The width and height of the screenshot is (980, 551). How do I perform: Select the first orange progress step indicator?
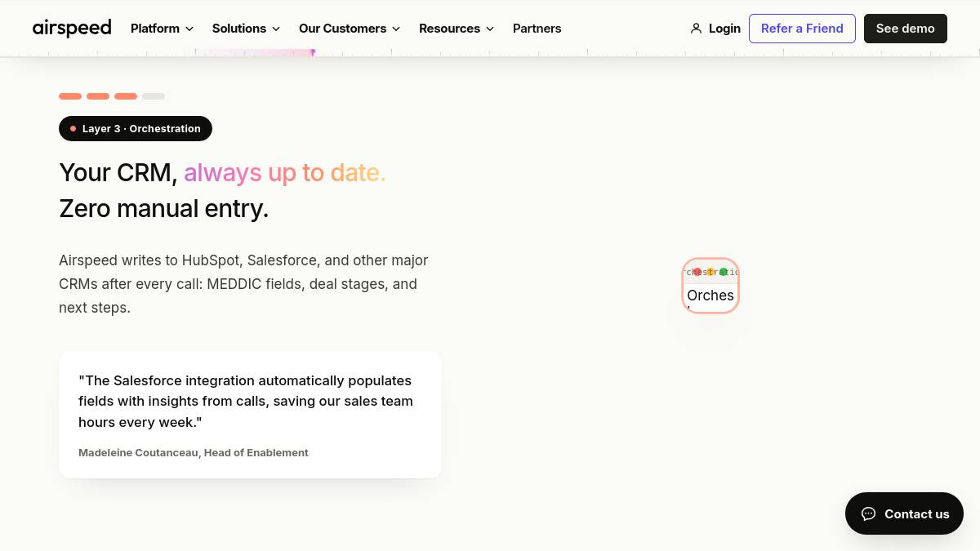click(70, 96)
